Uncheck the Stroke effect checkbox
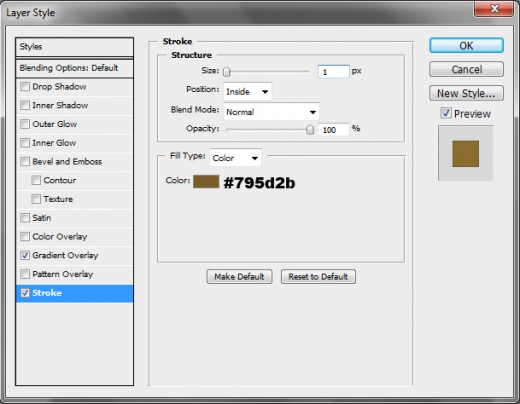The image size is (520, 404). coord(25,293)
